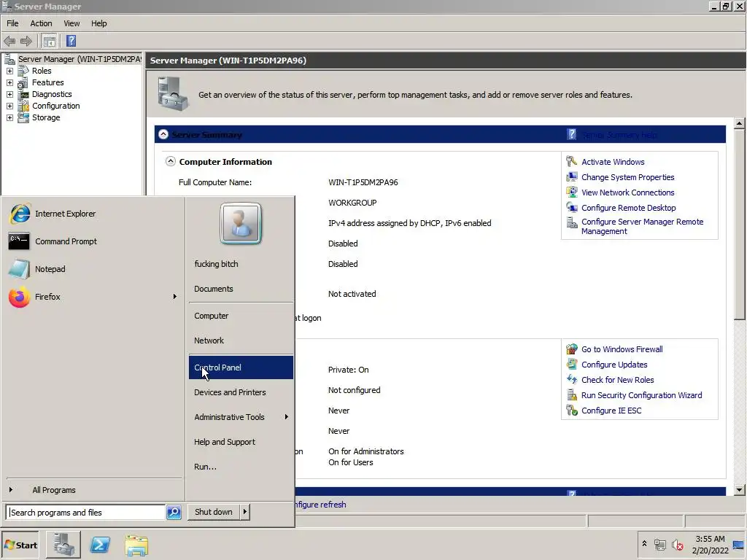747x560 pixels.
Task: Click the Server Summary Help question icon
Action: point(572,135)
